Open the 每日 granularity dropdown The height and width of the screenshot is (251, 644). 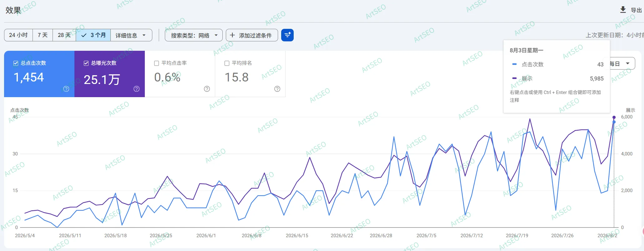point(621,64)
